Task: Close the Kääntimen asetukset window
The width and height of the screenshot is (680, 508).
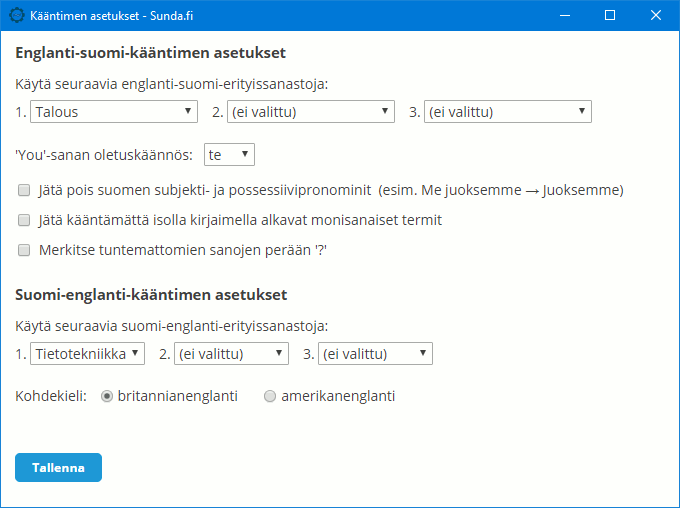Action: pyautogui.click(x=656, y=16)
